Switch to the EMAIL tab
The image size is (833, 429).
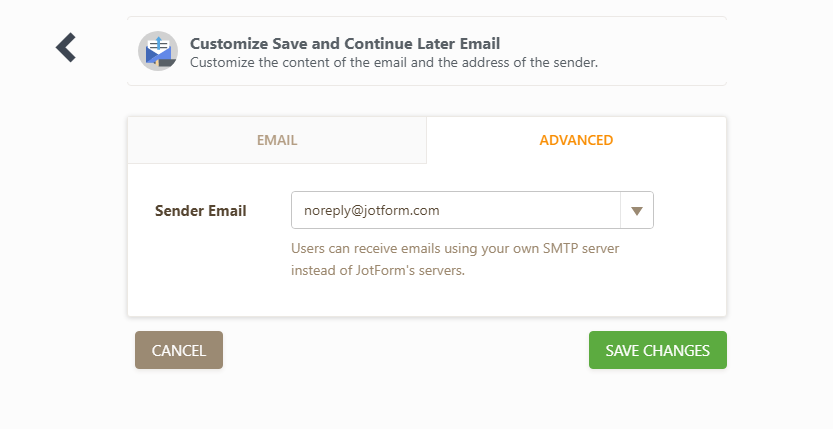(x=277, y=140)
